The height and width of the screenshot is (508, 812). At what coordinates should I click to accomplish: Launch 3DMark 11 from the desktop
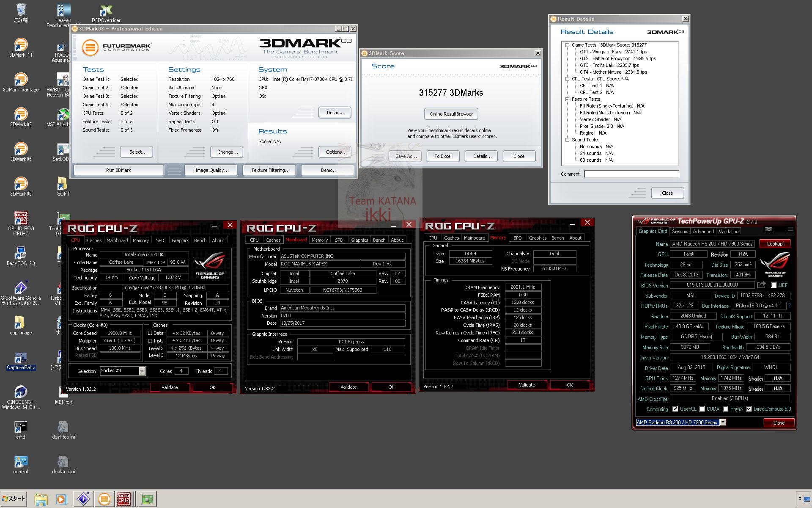21,47
